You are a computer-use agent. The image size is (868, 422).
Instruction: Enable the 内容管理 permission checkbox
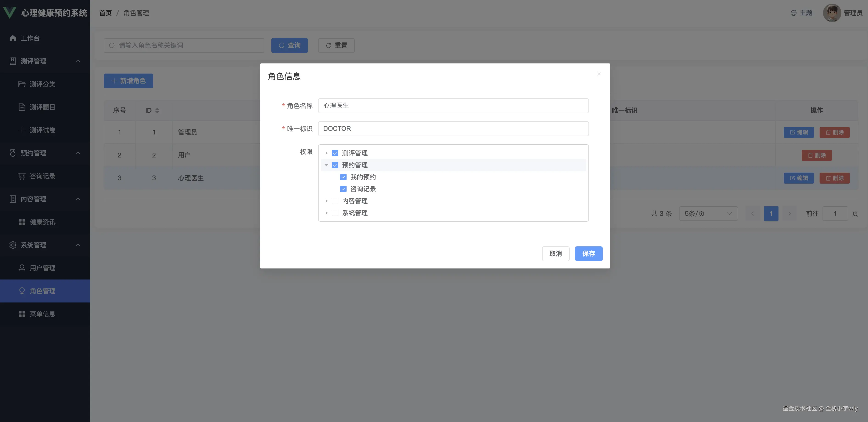point(335,201)
